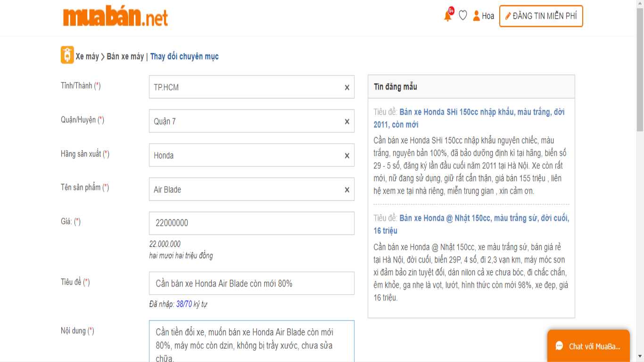
Task: Clear the TP.HCM province selection
Action: click(x=347, y=87)
